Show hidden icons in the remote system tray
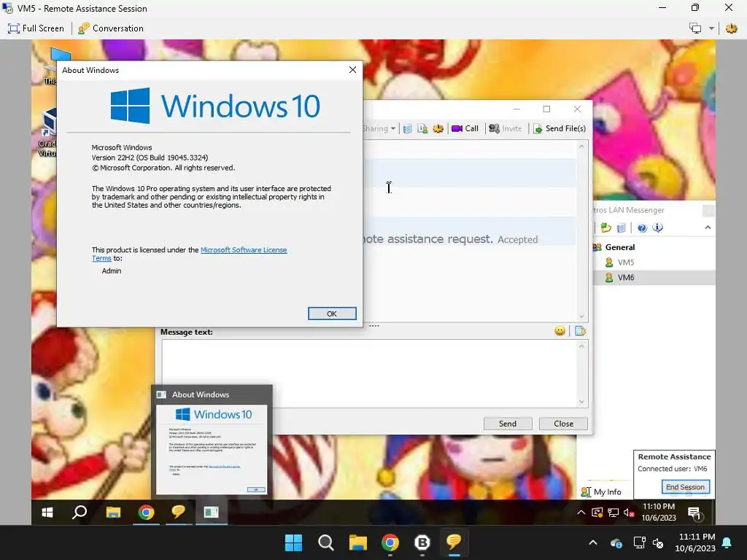The height and width of the screenshot is (560, 747). tap(581, 513)
